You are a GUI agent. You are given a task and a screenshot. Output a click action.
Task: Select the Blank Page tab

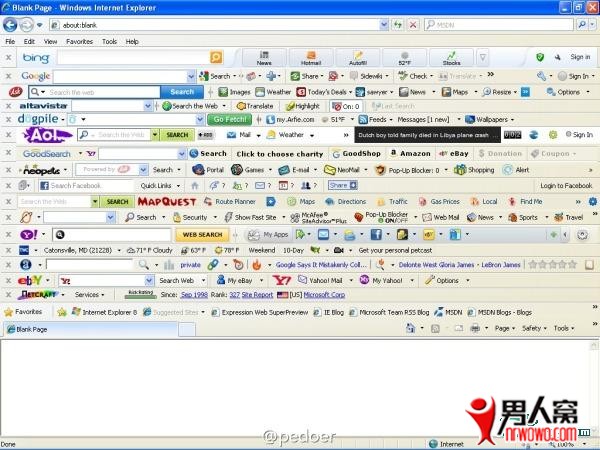coord(90,329)
